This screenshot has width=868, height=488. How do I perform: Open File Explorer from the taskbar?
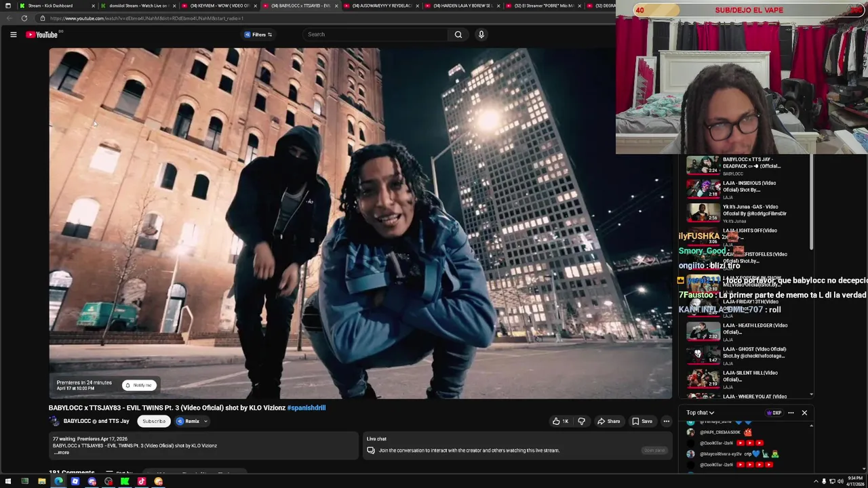click(x=41, y=482)
